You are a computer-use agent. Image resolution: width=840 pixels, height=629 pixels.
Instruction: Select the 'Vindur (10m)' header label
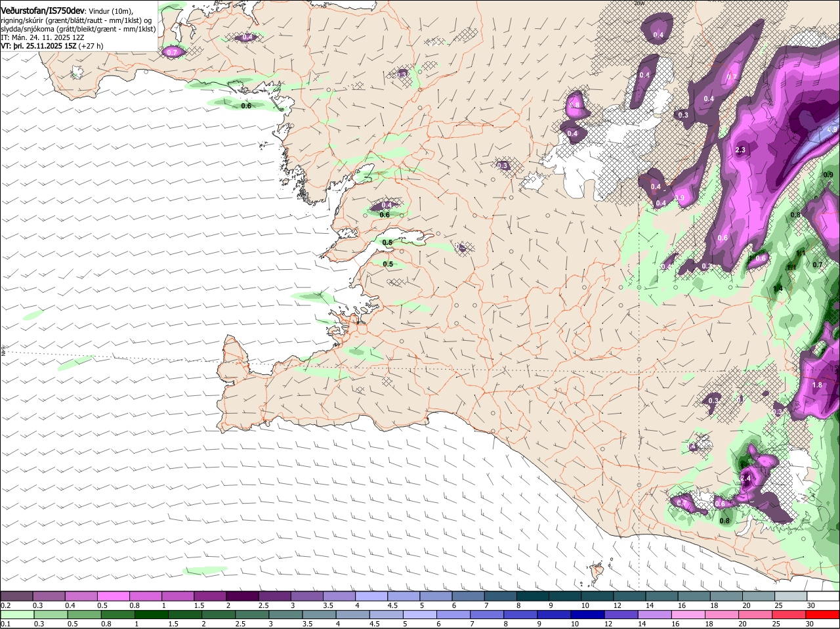[110, 11]
